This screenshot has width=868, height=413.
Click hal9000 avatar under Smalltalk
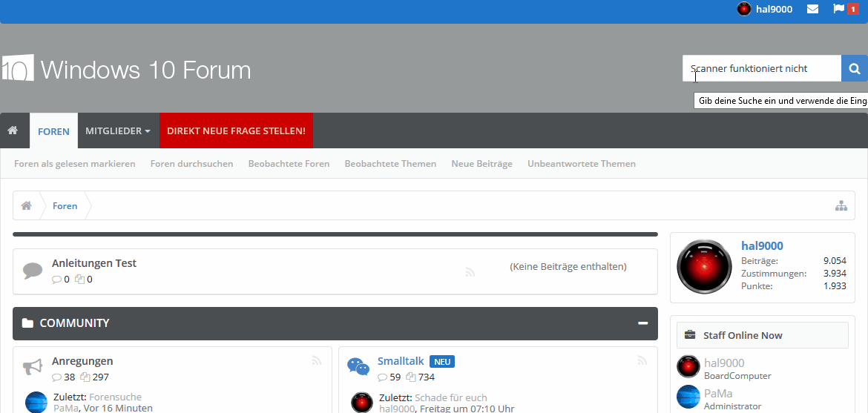pos(362,402)
